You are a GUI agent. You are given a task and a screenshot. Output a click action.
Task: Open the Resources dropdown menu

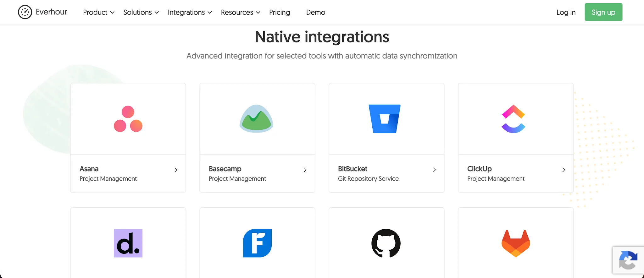[241, 12]
